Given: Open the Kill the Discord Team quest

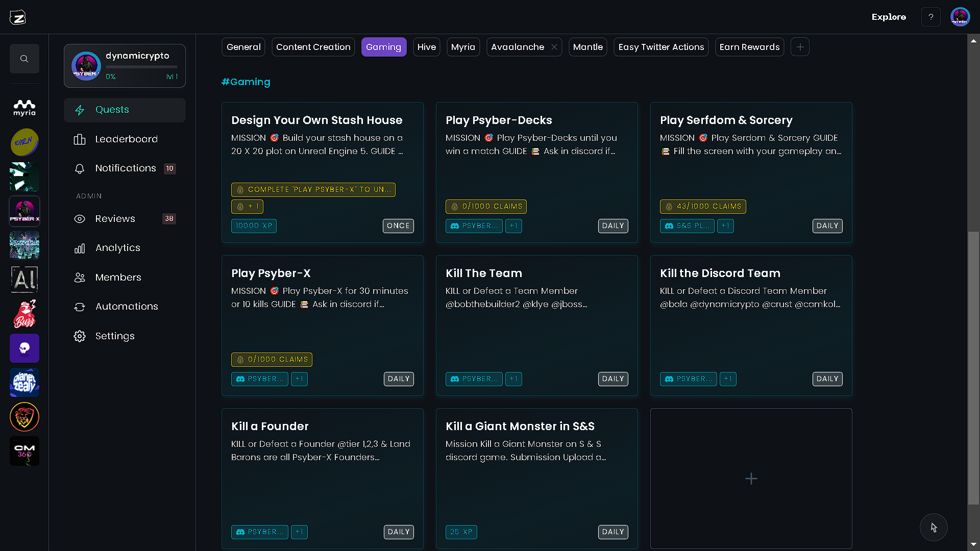Looking at the screenshot, I should tap(751, 325).
